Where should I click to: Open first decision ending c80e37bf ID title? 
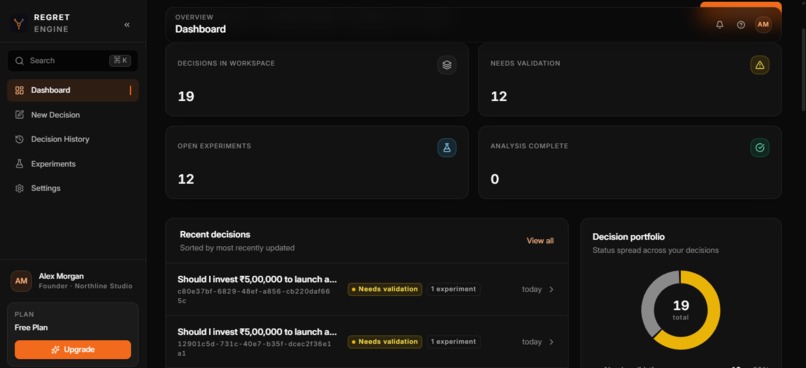(257, 280)
